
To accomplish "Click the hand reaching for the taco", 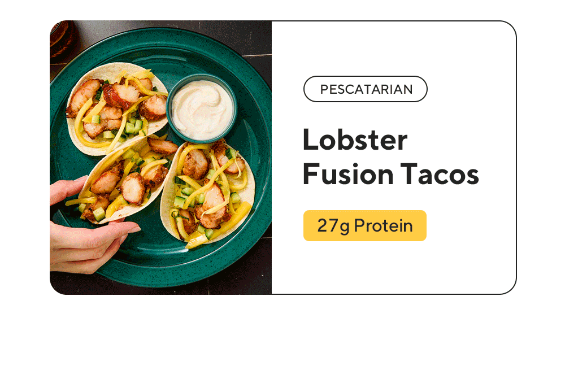I will pos(86,227).
